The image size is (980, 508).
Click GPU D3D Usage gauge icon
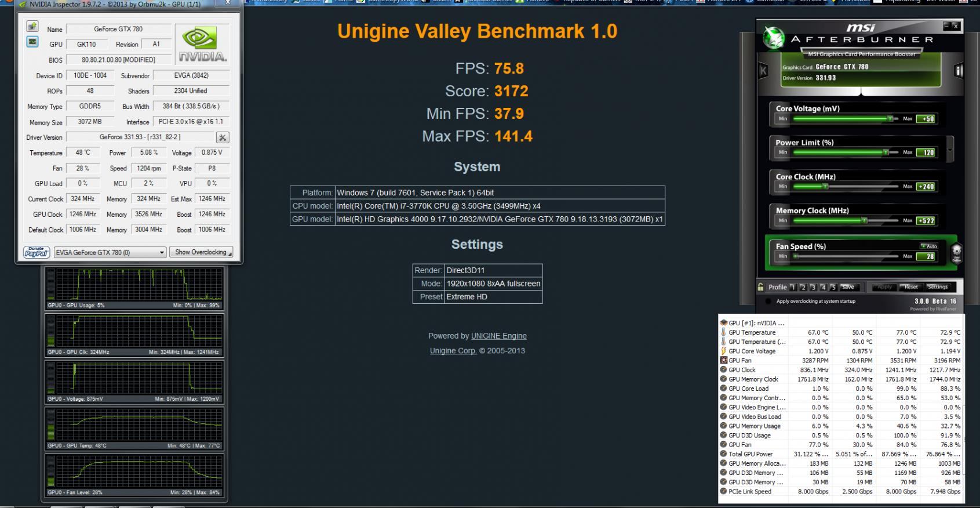pos(723,435)
